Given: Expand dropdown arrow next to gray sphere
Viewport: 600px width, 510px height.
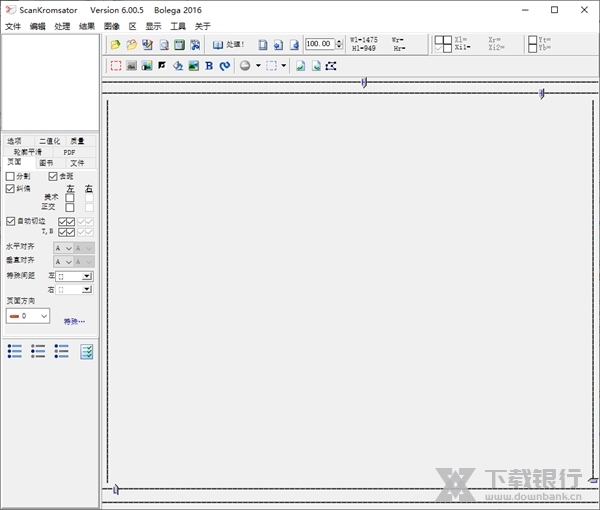Looking at the screenshot, I should click(x=258, y=66).
